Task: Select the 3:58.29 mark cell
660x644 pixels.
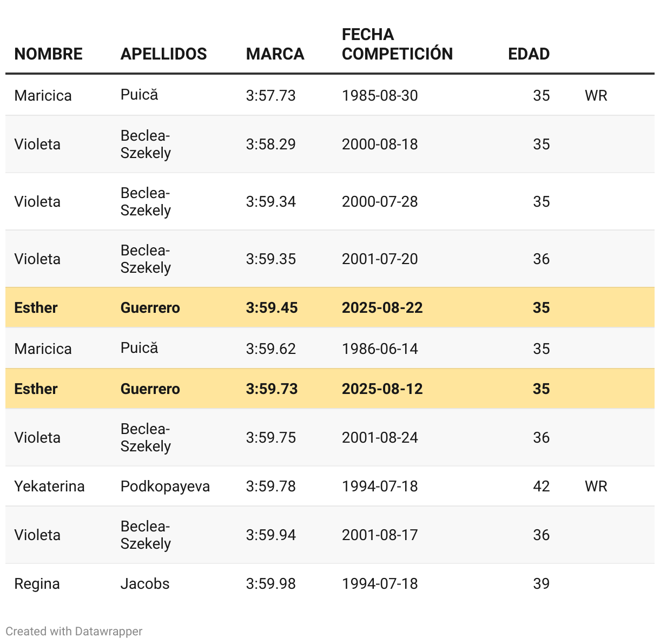Action: [x=270, y=144]
